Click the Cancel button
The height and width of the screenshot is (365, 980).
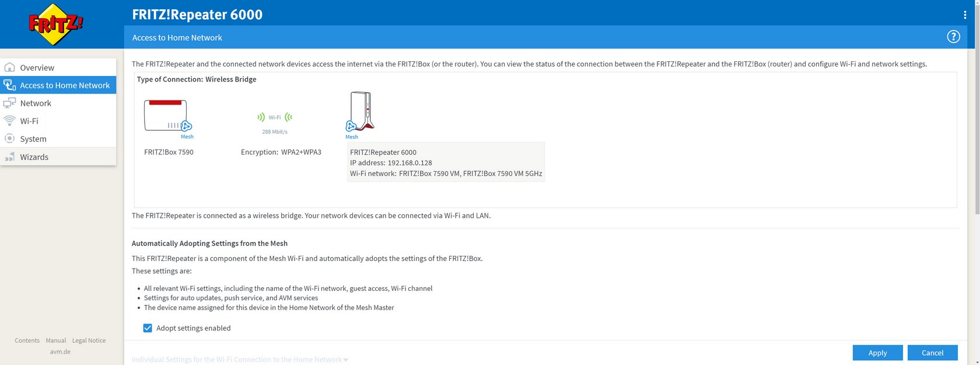click(932, 353)
